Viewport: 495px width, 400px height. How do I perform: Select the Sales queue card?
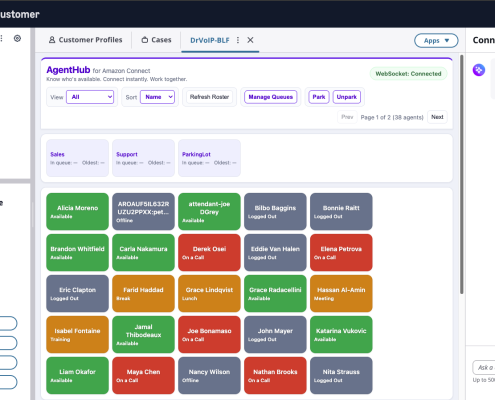pos(77,158)
